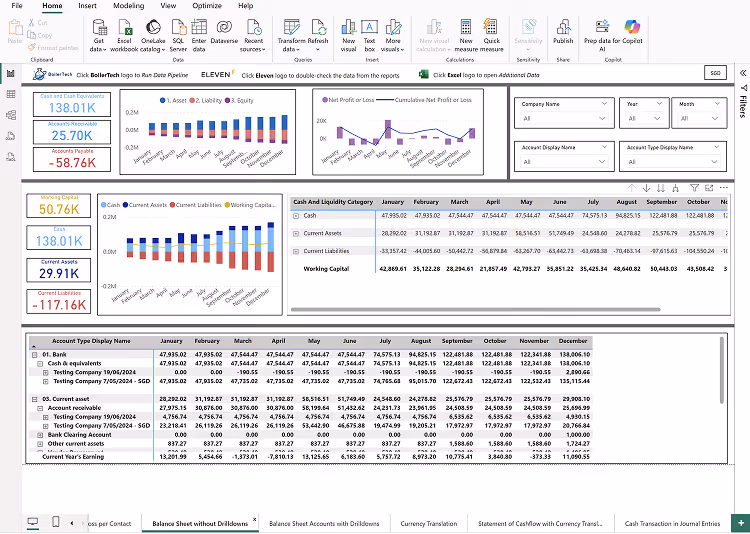Click the focus mode icon on matrix visual
The width and height of the screenshot is (750, 534).
(709, 188)
